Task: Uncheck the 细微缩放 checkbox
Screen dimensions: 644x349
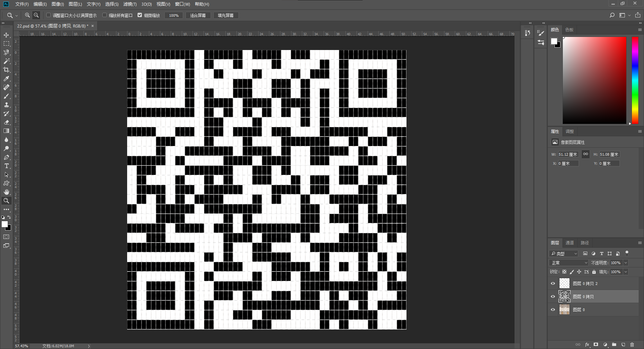Action: click(140, 15)
